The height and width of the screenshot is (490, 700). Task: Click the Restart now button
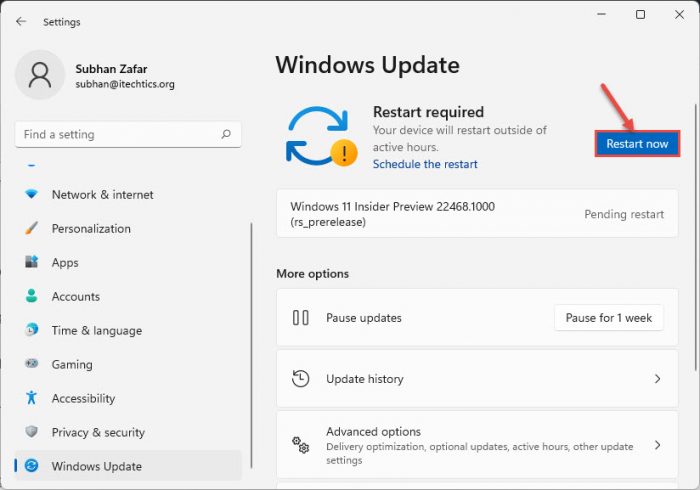(637, 144)
